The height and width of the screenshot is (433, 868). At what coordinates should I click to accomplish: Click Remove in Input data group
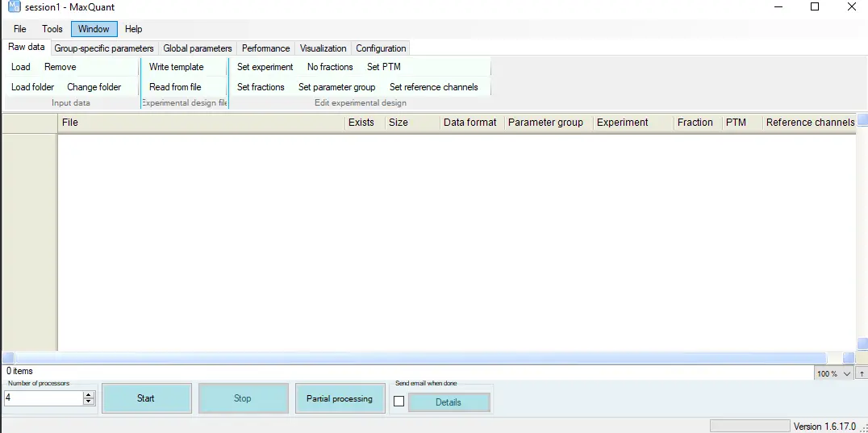[61, 67]
